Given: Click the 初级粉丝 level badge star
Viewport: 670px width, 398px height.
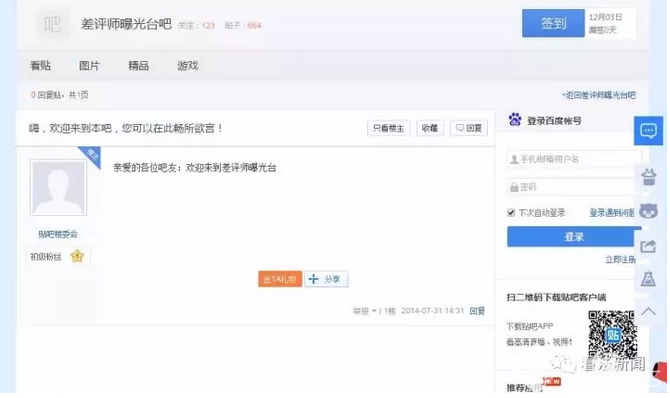Looking at the screenshot, I should [77, 256].
